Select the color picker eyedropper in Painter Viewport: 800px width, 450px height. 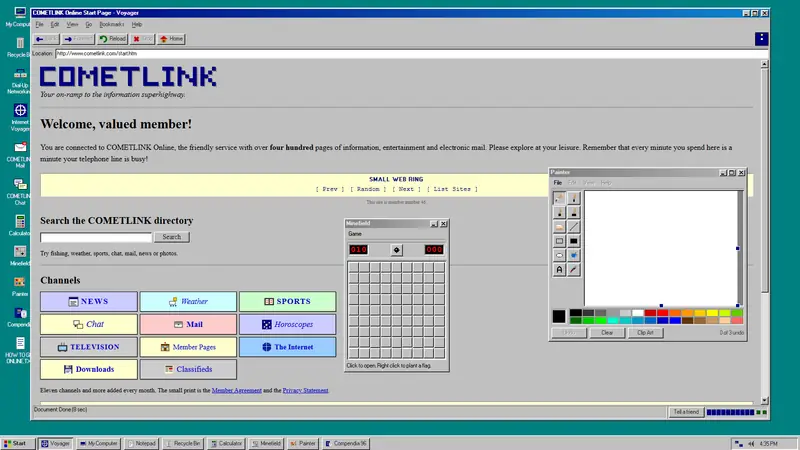coord(573,269)
